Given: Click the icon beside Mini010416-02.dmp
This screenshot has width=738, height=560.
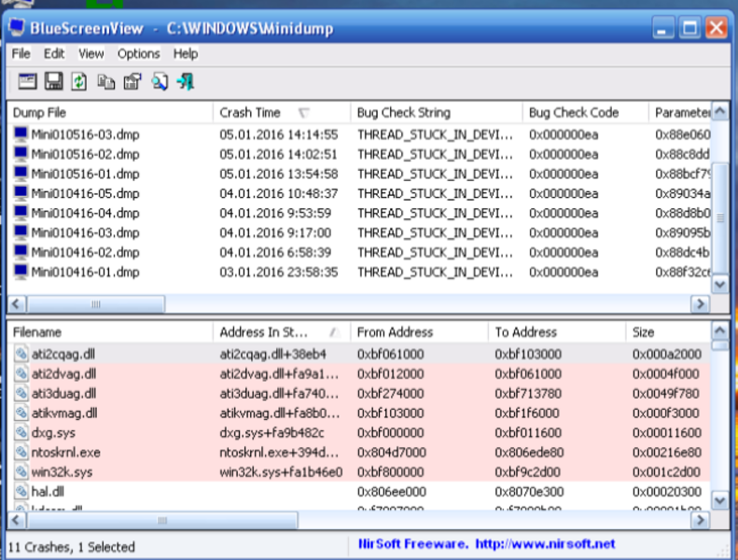Looking at the screenshot, I should [21, 252].
